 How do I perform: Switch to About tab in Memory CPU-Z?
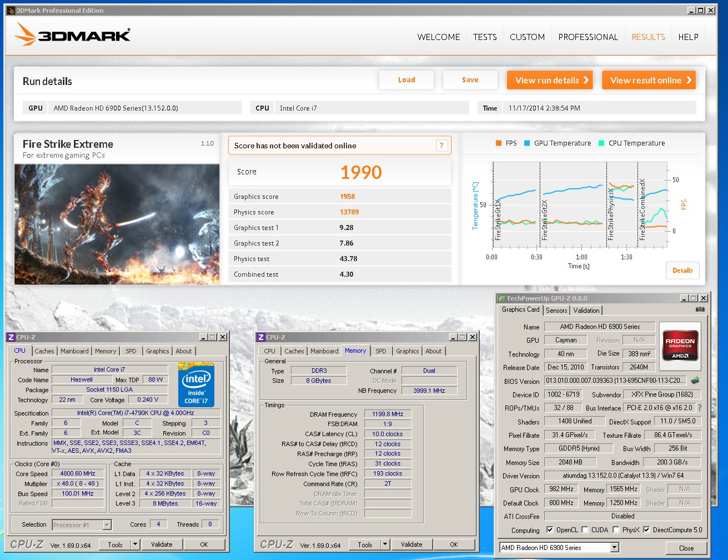434,351
